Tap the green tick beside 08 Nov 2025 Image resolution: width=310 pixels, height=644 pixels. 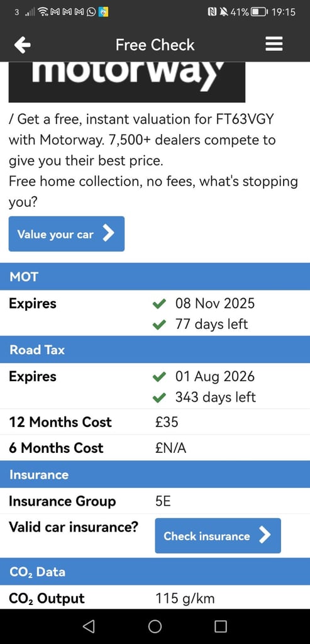(158, 304)
